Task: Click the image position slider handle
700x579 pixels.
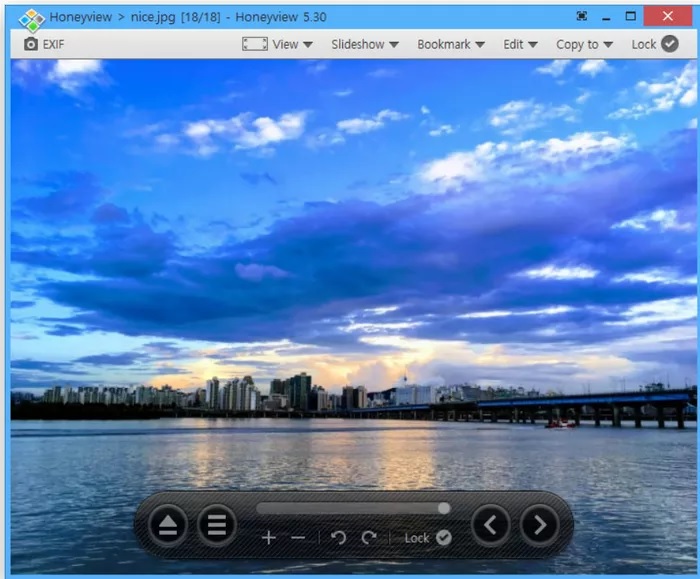Action: click(x=444, y=508)
